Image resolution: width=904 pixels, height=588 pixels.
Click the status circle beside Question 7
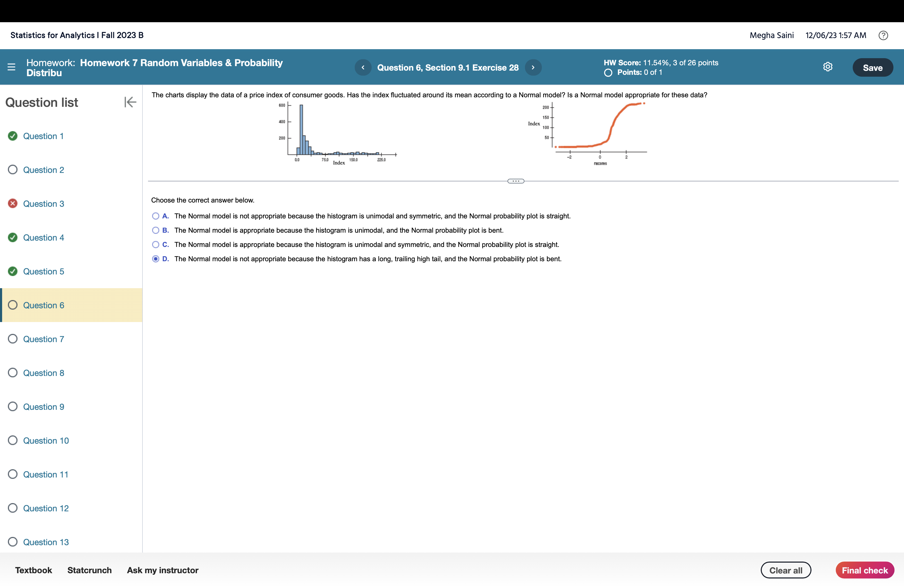tap(12, 339)
